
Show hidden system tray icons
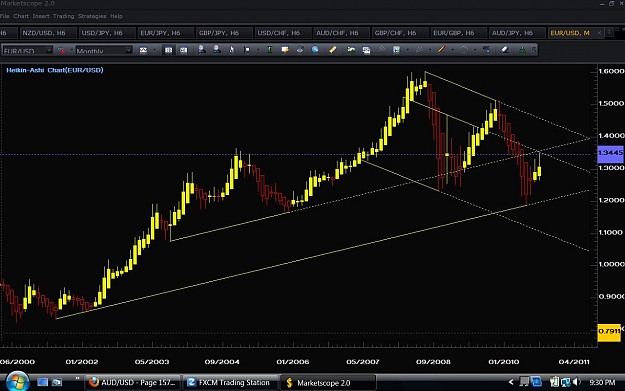[x=511, y=383]
